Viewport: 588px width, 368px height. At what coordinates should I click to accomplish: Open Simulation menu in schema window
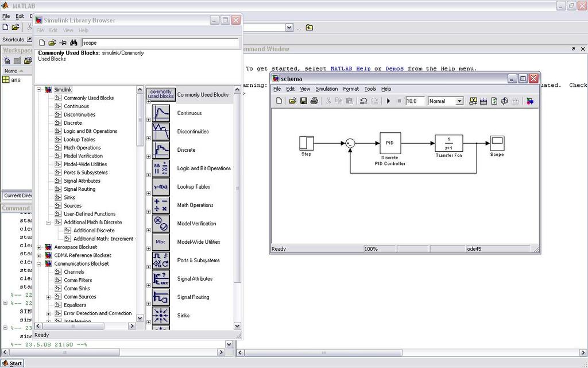(x=326, y=89)
